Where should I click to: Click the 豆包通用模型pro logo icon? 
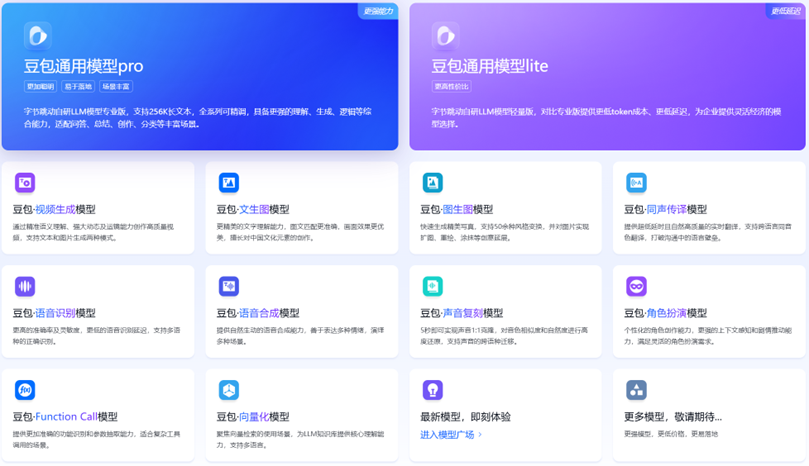38,36
